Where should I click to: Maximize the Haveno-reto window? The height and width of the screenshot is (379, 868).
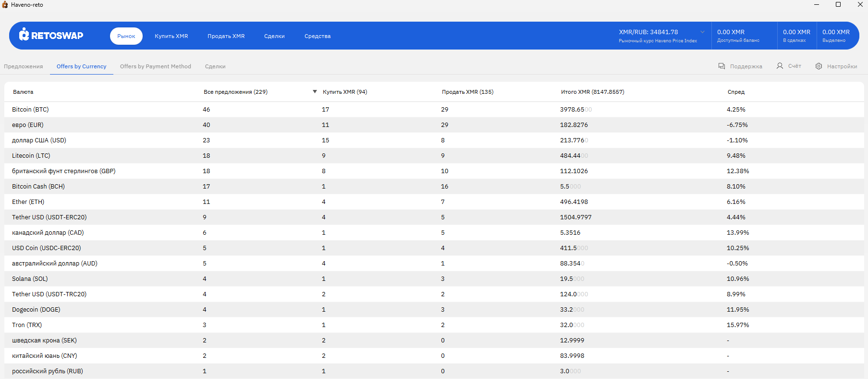tap(838, 5)
